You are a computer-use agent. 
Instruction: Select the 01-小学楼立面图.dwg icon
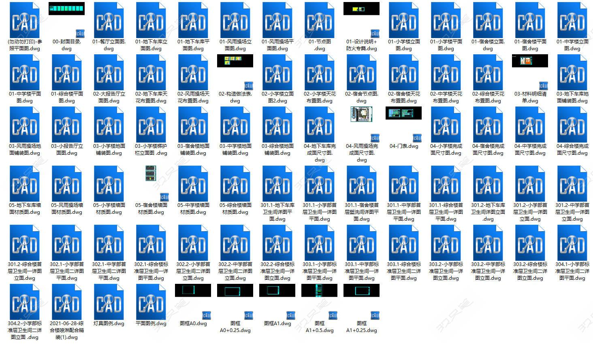click(403, 20)
